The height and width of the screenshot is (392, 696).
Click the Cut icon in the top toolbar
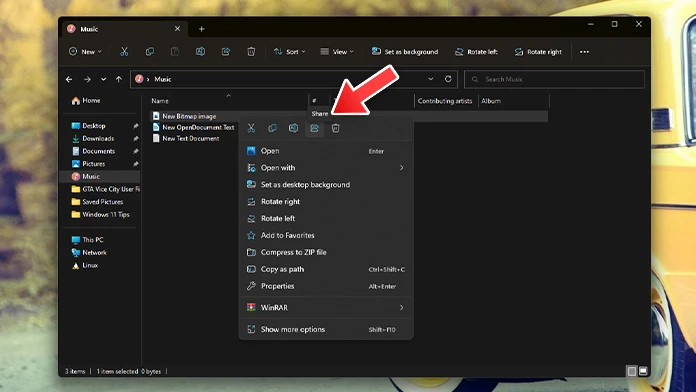(124, 52)
